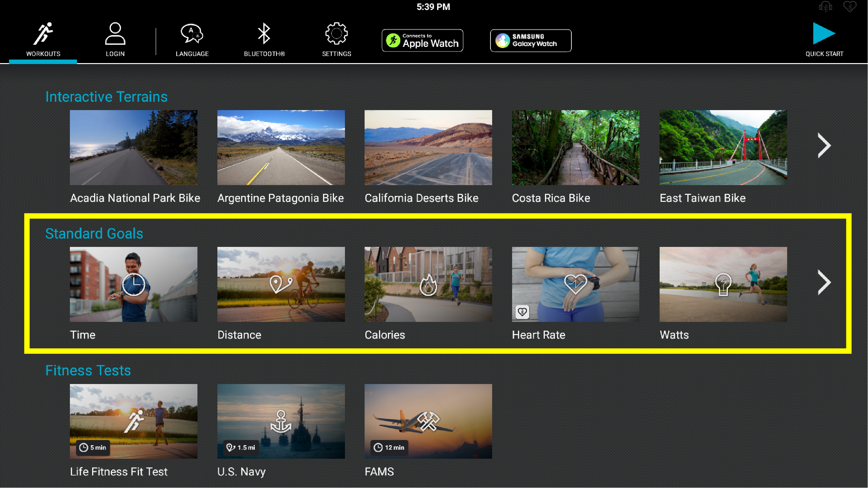This screenshot has width=868, height=488.
Task: Select the Workouts tab
Action: tap(43, 39)
